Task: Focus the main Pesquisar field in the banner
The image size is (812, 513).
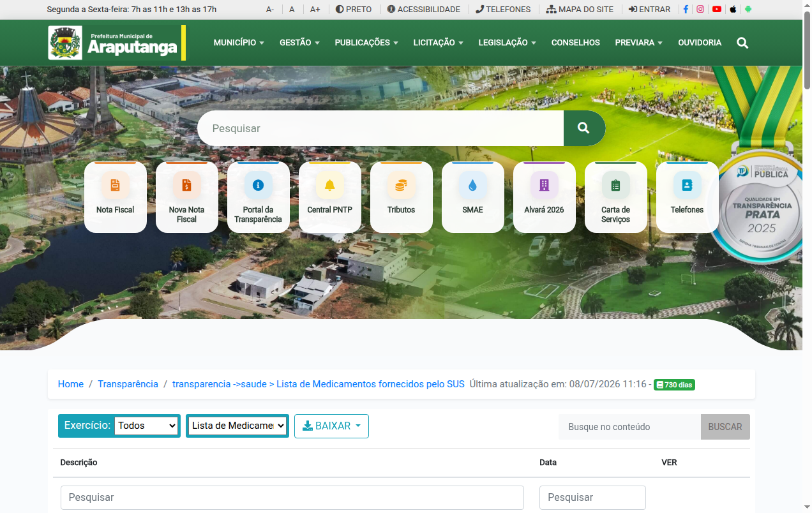Action: click(x=380, y=128)
